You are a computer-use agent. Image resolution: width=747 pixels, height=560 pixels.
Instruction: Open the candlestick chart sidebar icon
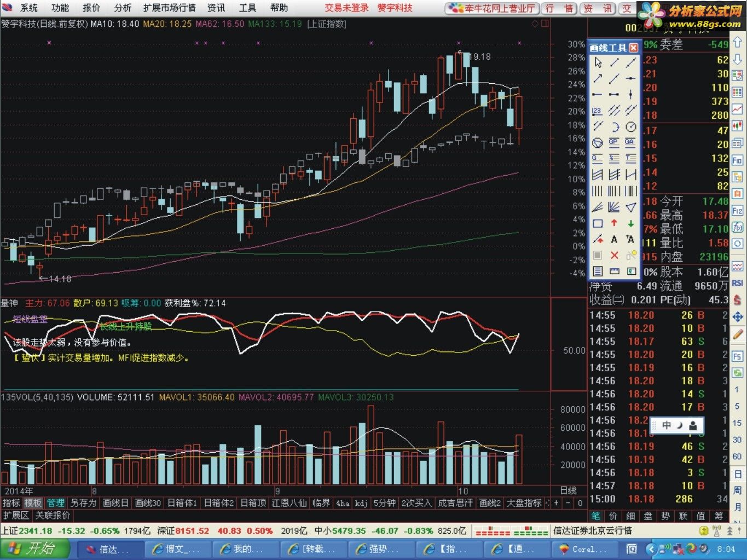(738, 125)
